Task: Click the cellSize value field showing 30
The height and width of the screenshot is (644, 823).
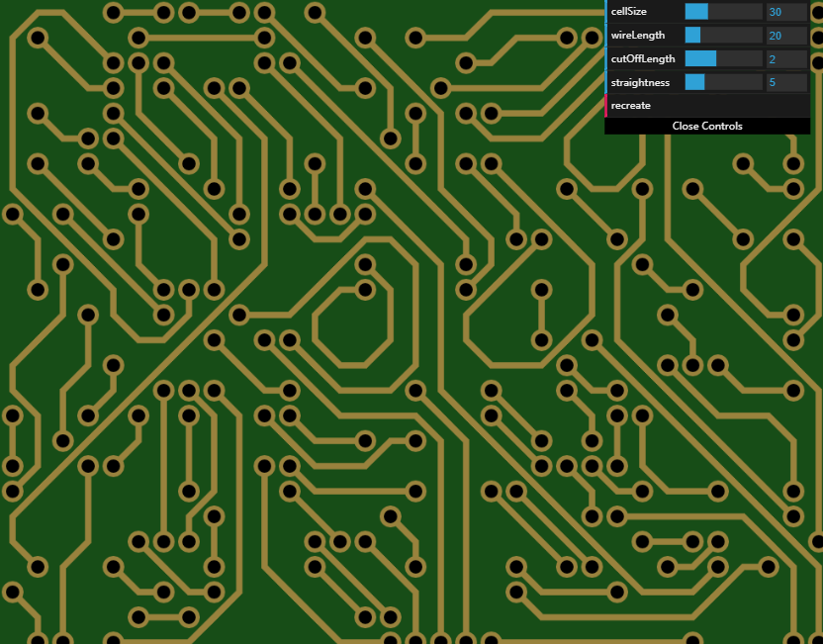Action: pos(786,12)
